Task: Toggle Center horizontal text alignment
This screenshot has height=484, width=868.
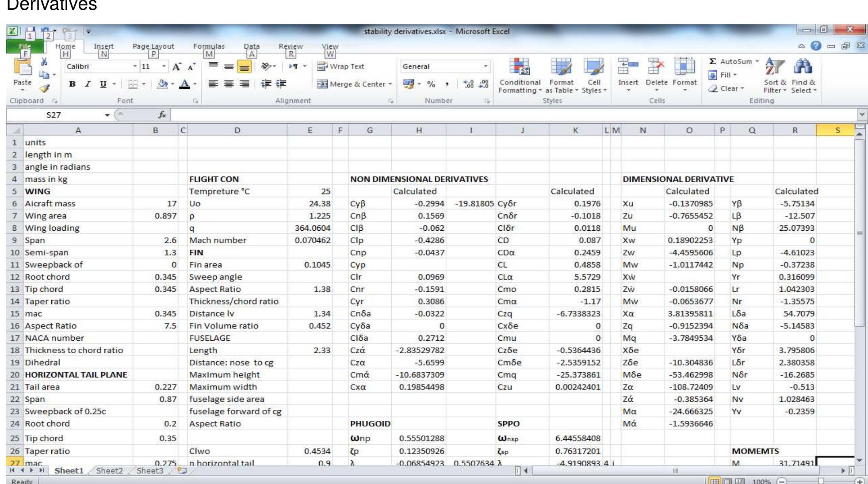Action: (229, 84)
